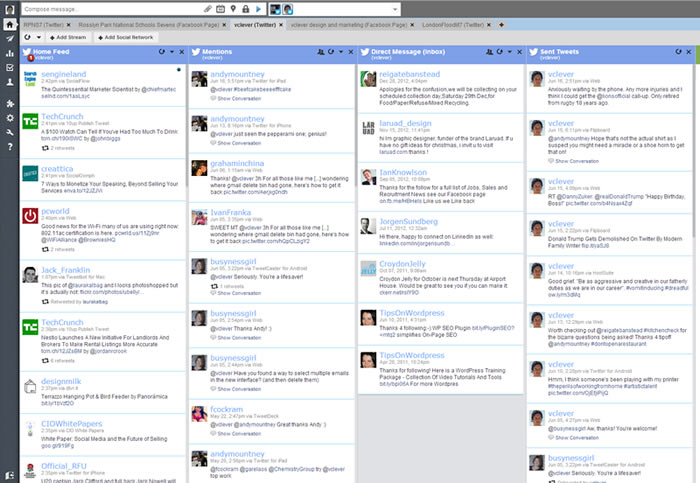Image resolution: width=700 pixels, height=483 pixels.
Task: Close the Sent Tweets stream
Action: tap(688, 52)
